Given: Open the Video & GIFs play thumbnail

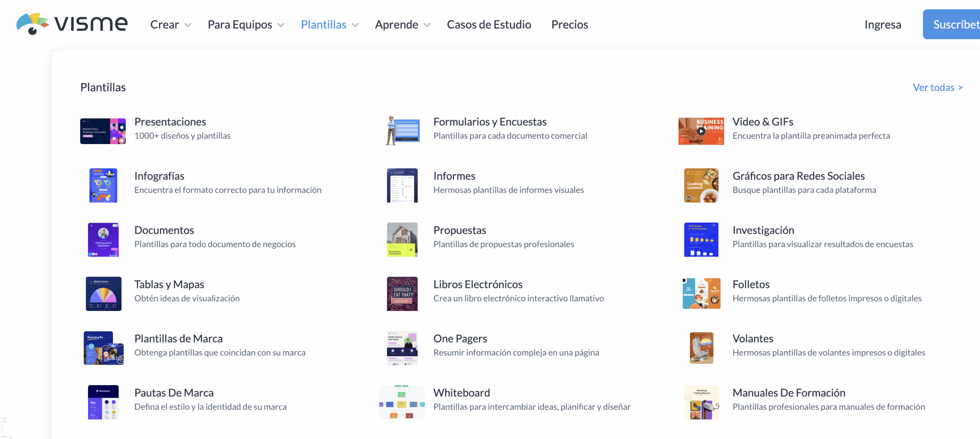Looking at the screenshot, I should (x=701, y=131).
